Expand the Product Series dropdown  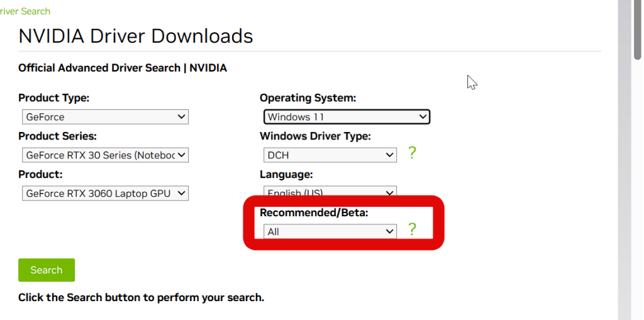coord(105,155)
